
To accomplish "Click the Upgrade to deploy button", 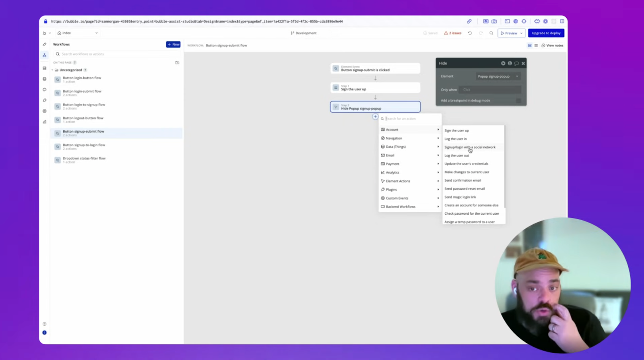I will (546, 33).
